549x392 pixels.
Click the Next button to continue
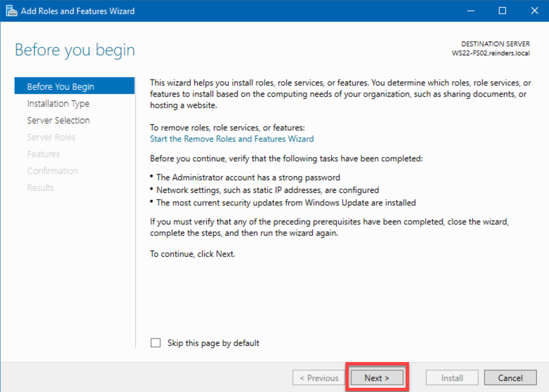click(x=377, y=377)
